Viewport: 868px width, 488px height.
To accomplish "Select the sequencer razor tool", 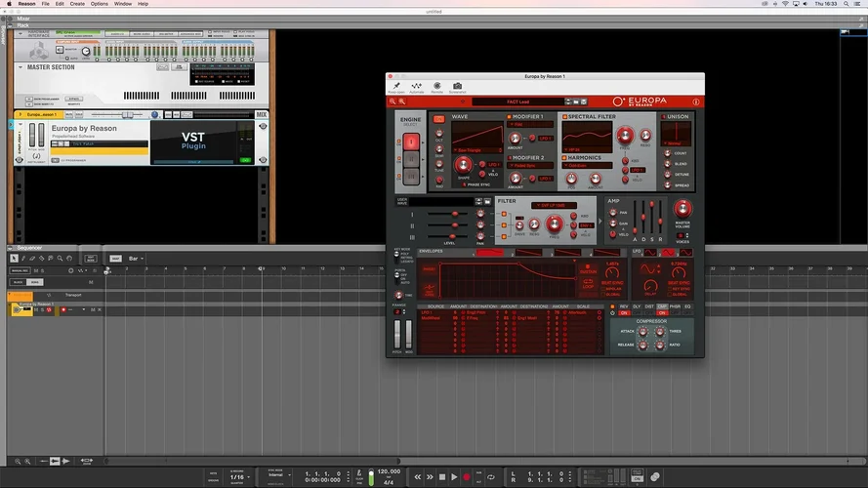I will (x=42, y=259).
